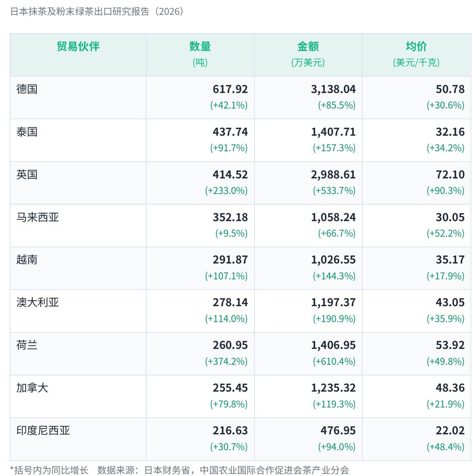Click the 越南 row label
Viewport: 473px width, 476px height.
coord(27,260)
